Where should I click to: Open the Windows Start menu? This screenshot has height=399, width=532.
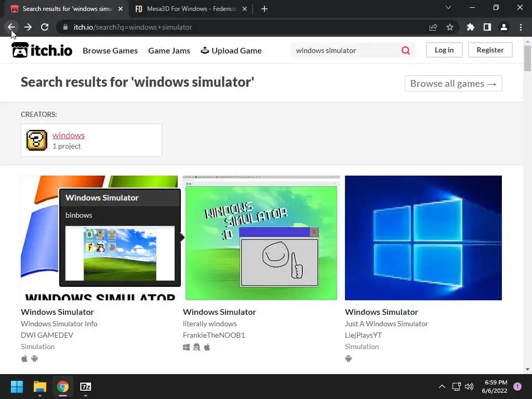[17, 387]
